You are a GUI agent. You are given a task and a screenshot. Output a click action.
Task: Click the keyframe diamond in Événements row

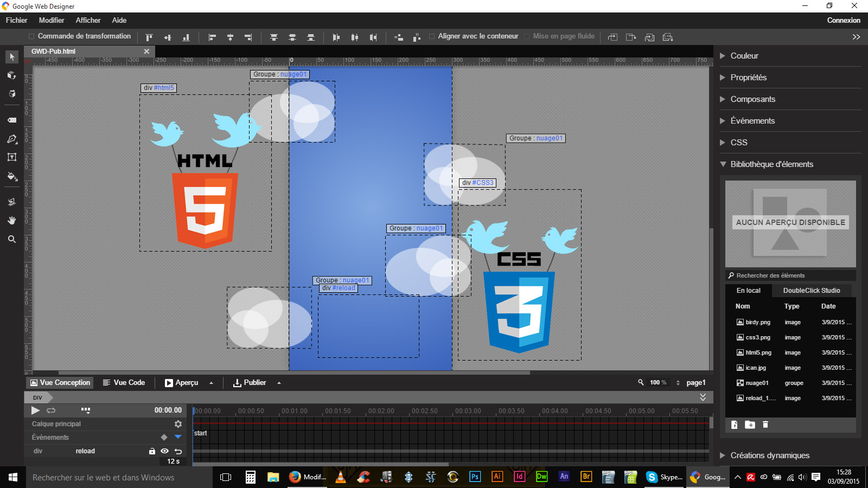point(164,437)
